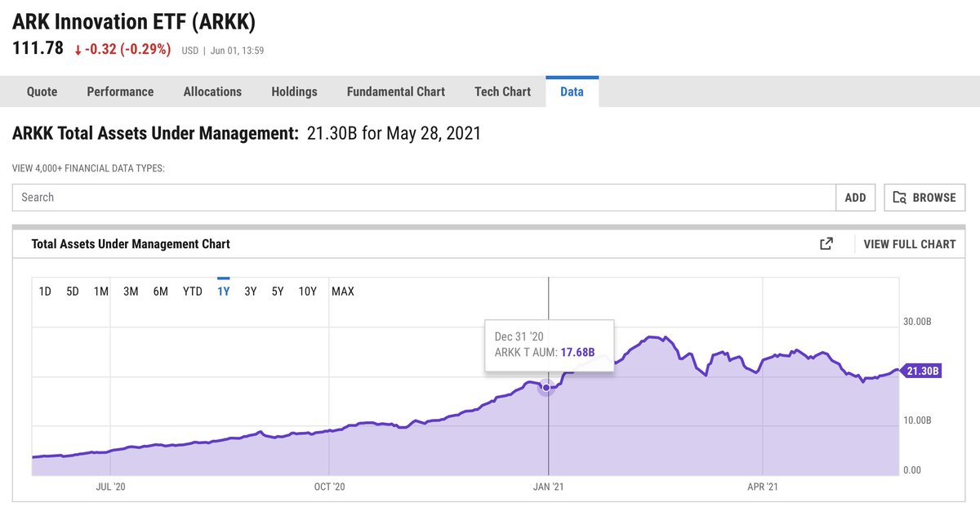Click the 30.00B axis label
Image resolution: width=980 pixels, height=516 pixels.
pos(918,322)
